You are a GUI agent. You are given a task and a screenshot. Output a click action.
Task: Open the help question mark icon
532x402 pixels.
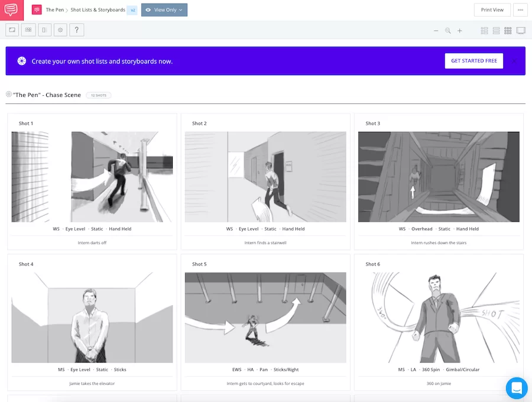76,30
